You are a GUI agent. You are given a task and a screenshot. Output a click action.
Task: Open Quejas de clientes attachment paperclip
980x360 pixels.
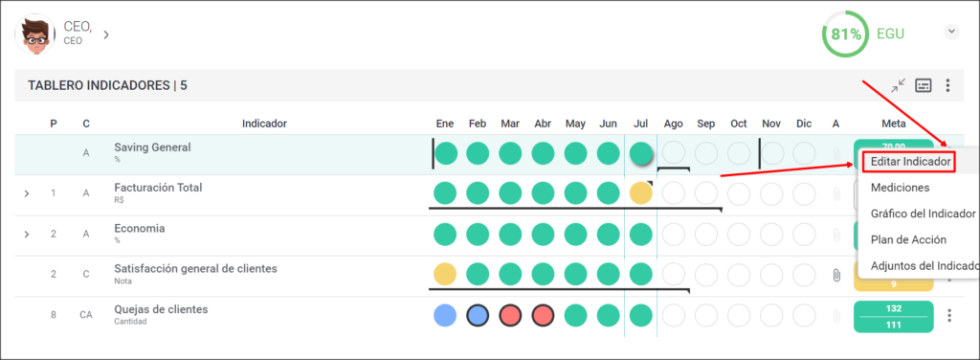(836, 316)
